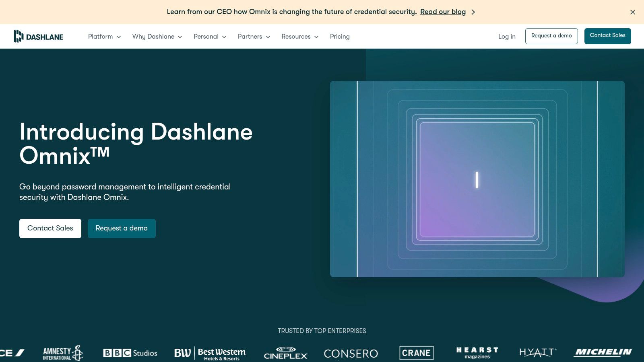This screenshot has height=362, width=644.
Task: Click the arrow after Read our blog
Action: (x=473, y=12)
